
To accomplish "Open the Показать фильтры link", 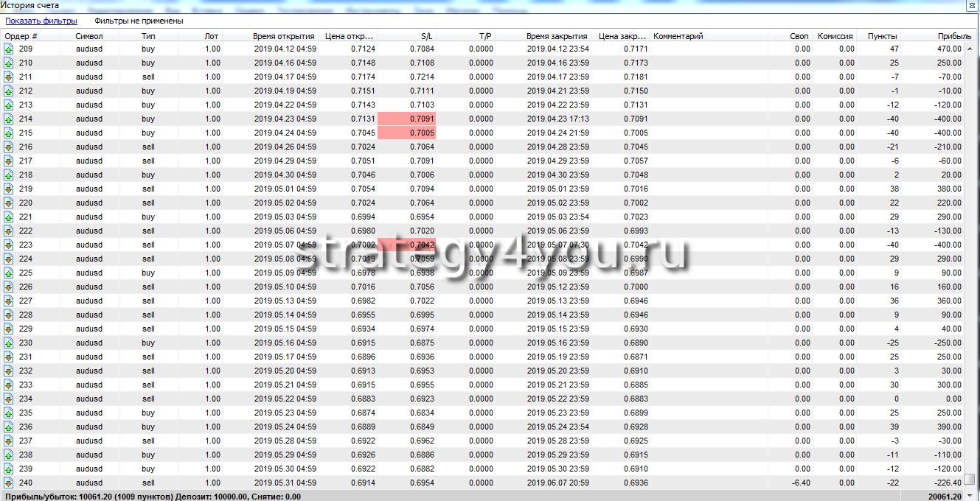I will pyautogui.click(x=41, y=21).
